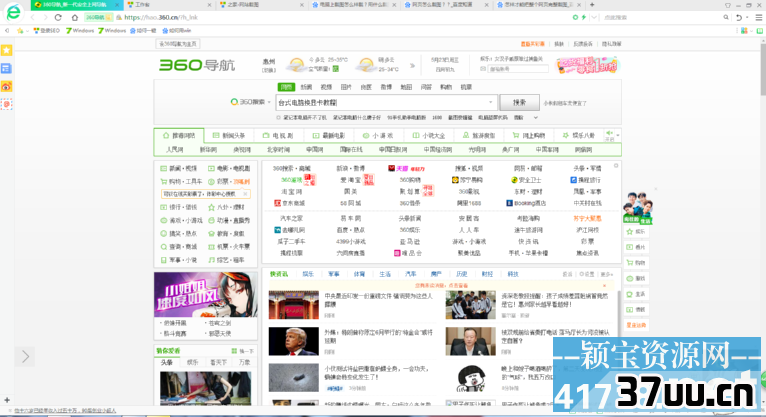Image resolution: width=766 pixels, height=417 pixels.
Task: Switch to the first browser tab 360导航
Action: (x=76, y=4)
